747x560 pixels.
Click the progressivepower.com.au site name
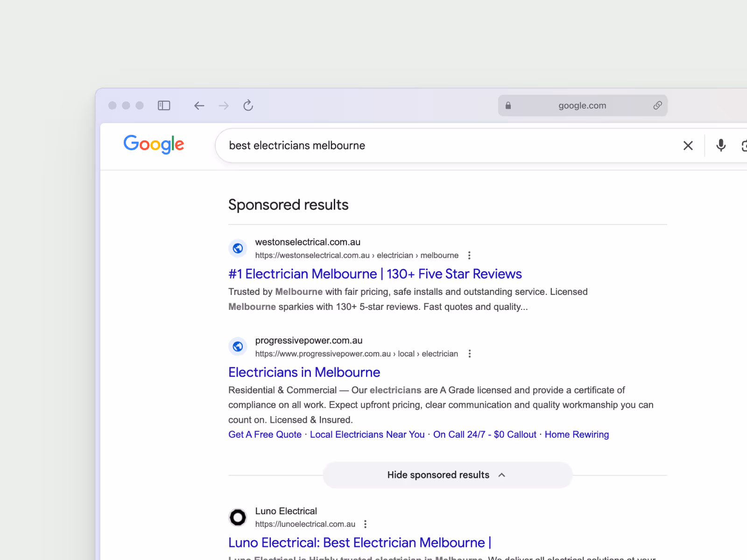click(309, 341)
